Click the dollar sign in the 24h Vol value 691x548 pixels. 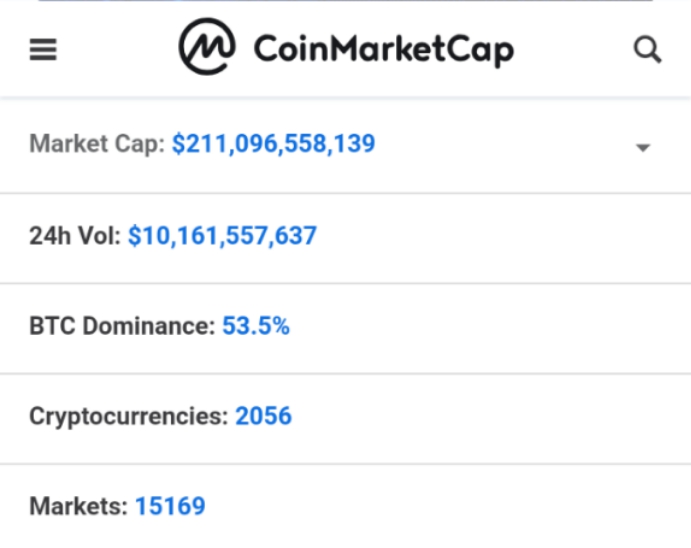(134, 236)
